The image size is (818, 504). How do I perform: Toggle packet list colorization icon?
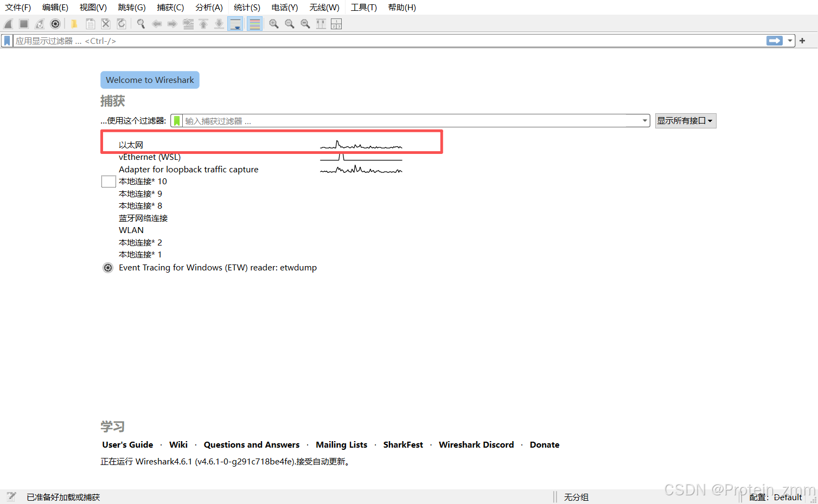tap(254, 24)
